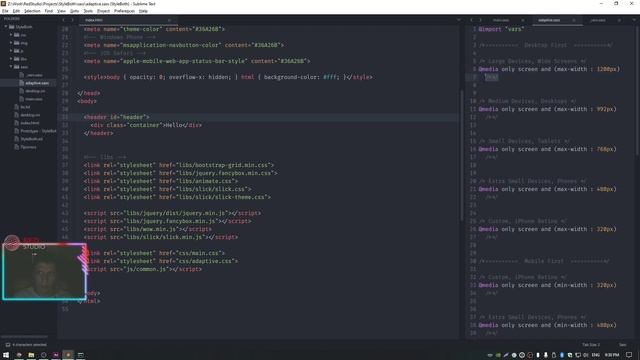Open the Tools menu
640x360 pixels.
click(x=88, y=11)
